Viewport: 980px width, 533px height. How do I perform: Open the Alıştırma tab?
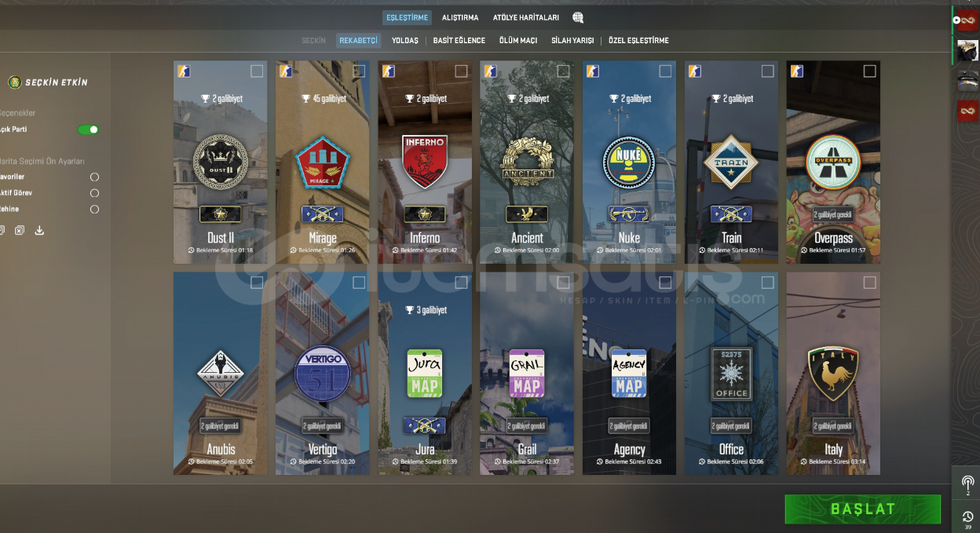tap(460, 17)
